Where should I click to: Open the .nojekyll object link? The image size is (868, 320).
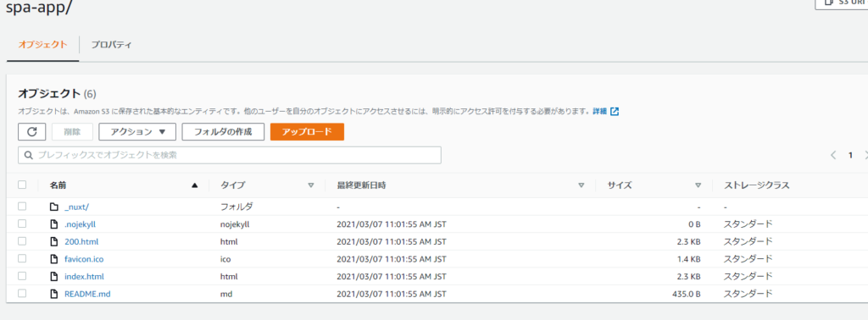pyautogui.click(x=81, y=223)
